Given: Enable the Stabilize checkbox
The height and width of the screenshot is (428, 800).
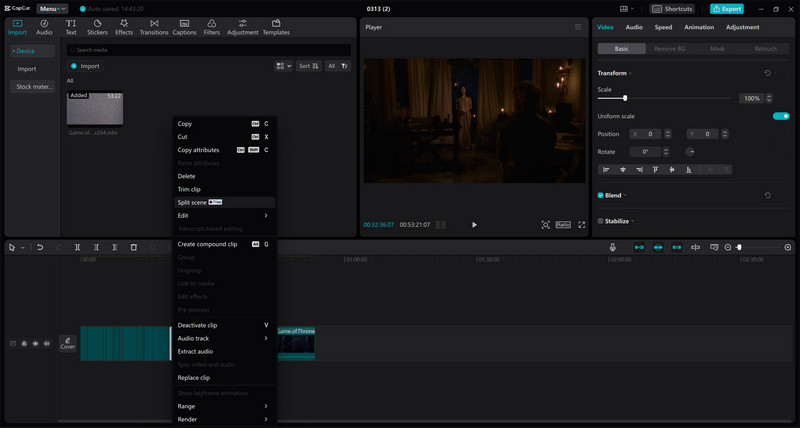Looking at the screenshot, I should tap(601, 221).
